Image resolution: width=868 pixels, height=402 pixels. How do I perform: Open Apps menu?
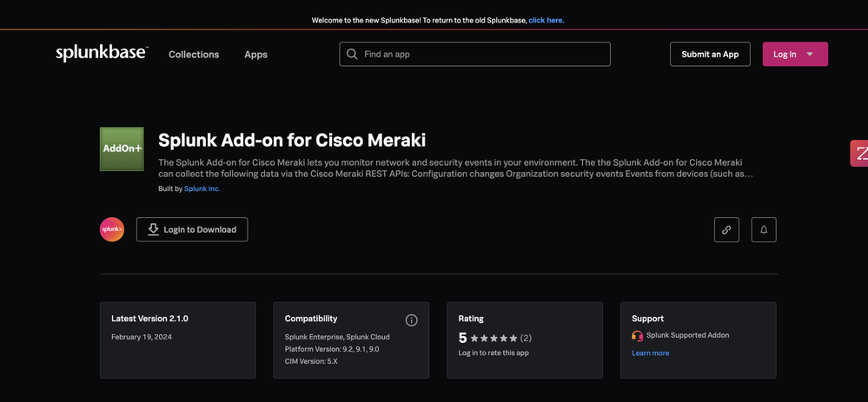click(255, 54)
